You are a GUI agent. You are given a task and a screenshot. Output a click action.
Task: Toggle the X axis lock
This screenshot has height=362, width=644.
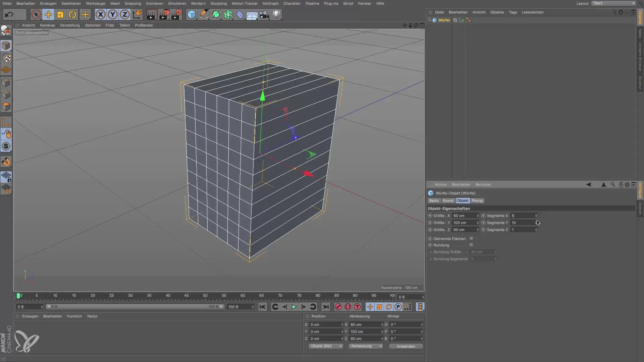point(100,15)
